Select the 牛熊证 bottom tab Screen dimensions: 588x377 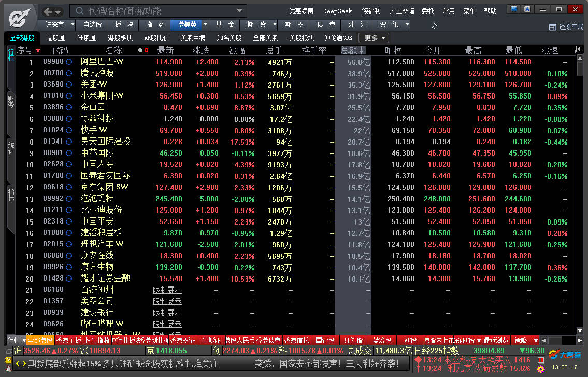211,341
